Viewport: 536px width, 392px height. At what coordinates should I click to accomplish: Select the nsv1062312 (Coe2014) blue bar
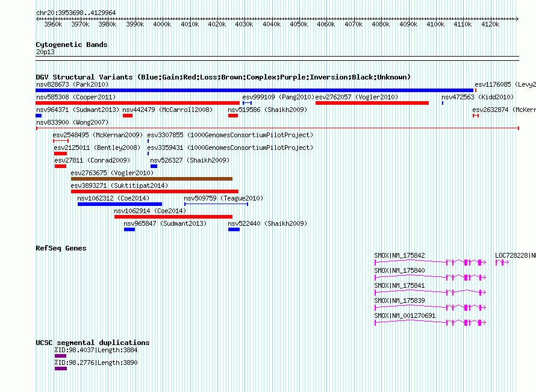(x=120, y=204)
